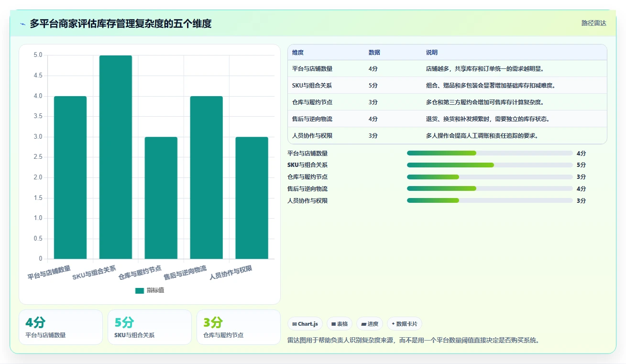Click the 平台与店铺数量 bar in chart

point(70,177)
